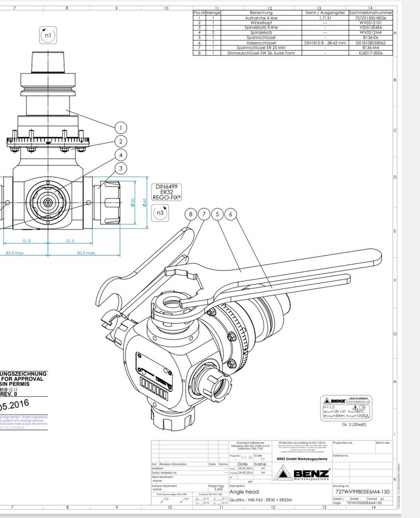This screenshot has height=518, width=420.
Task: Pick balloon callout number 3
Action: coord(120,168)
